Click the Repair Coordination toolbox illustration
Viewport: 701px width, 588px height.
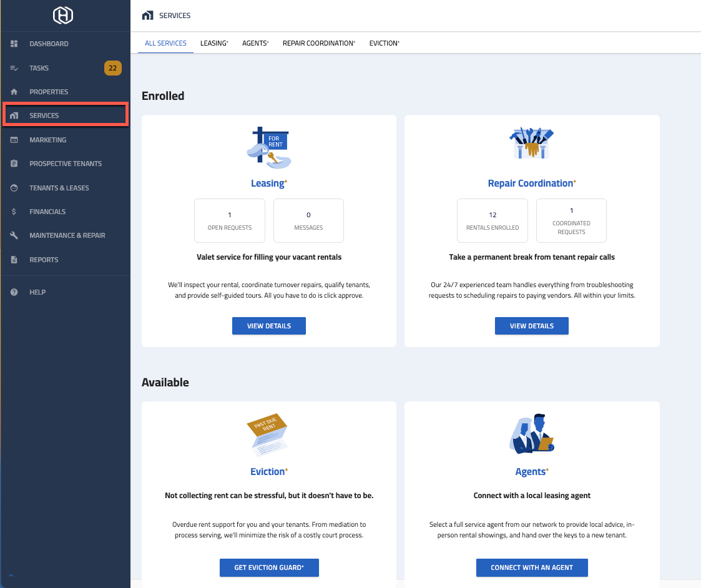(x=532, y=143)
